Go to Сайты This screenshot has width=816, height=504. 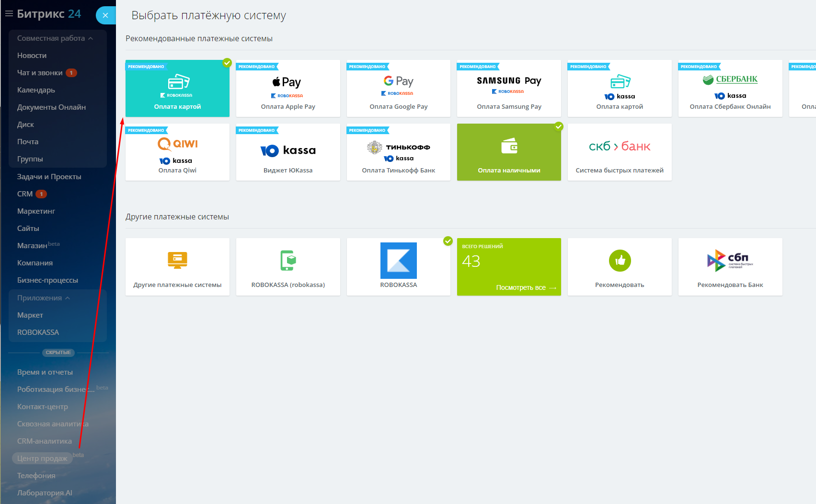pos(28,229)
